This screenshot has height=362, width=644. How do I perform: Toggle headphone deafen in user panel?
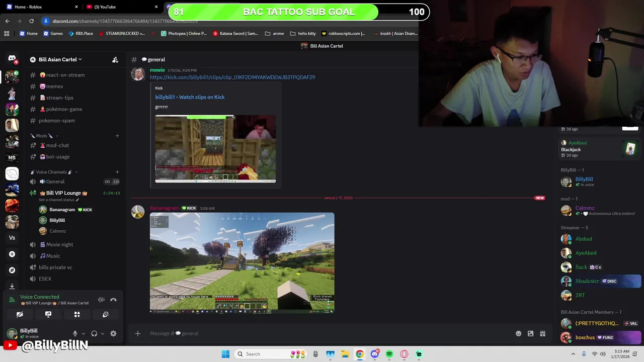(x=94, y=333)
